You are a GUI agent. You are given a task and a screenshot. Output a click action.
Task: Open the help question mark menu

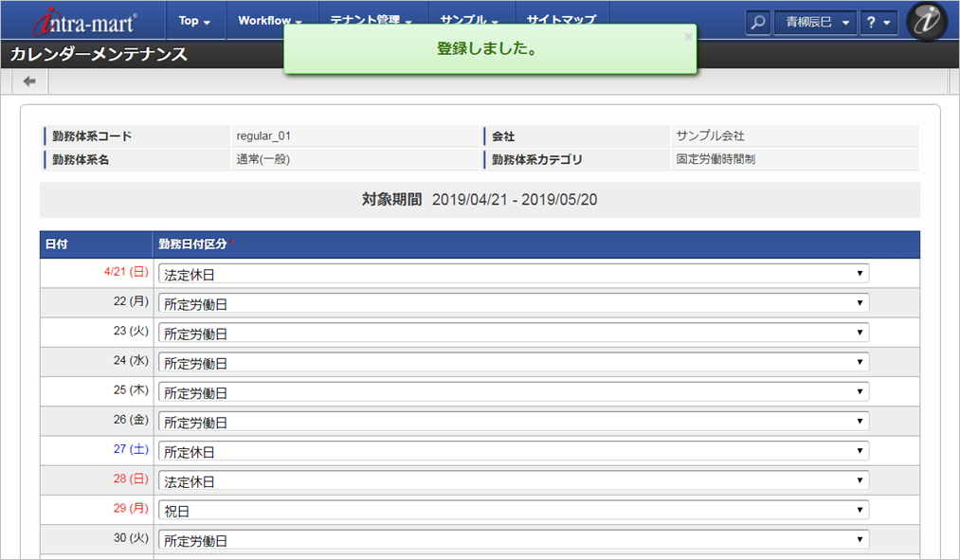tap(878, 23)
